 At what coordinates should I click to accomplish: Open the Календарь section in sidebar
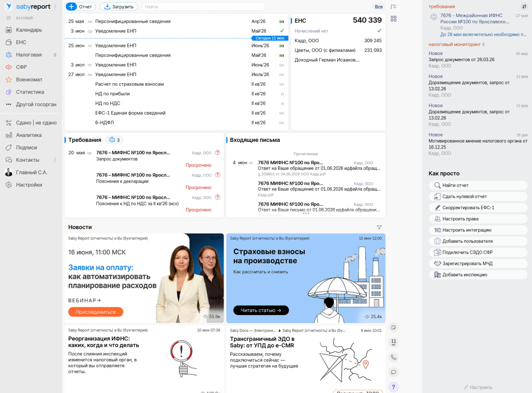point(29,30)
